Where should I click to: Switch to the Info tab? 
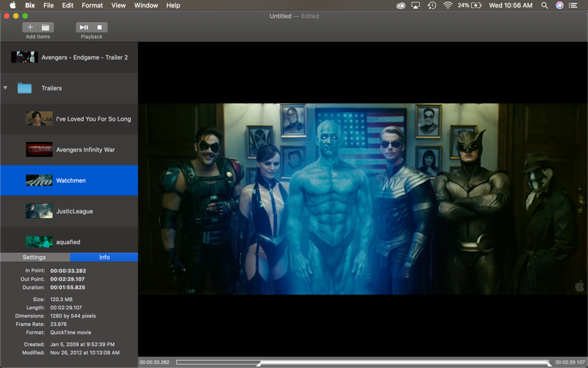pos(104,258)
